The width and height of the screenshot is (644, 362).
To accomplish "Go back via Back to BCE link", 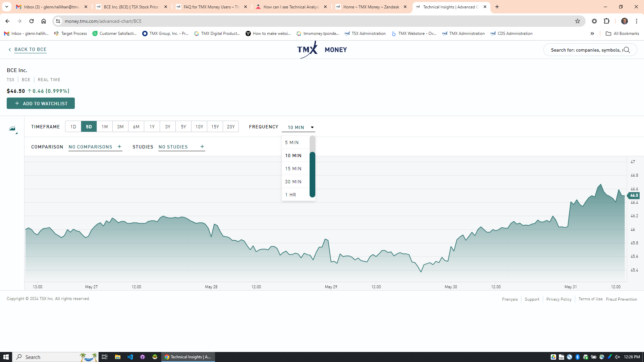I will point(30,49).
